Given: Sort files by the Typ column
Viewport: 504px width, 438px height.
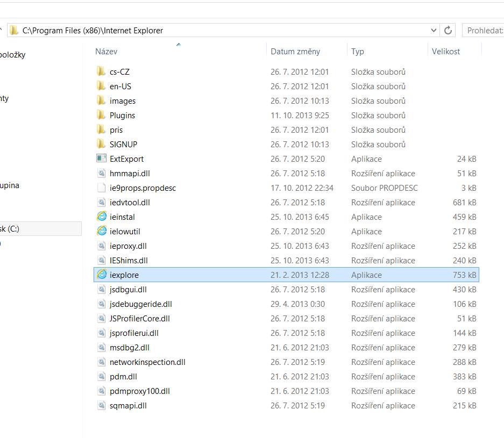Looking at the screenshot, I should (x=358, y=52).
